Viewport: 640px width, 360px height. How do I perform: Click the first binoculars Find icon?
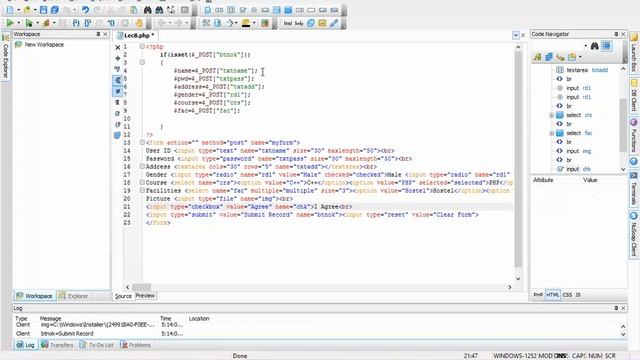coord(148,10)
